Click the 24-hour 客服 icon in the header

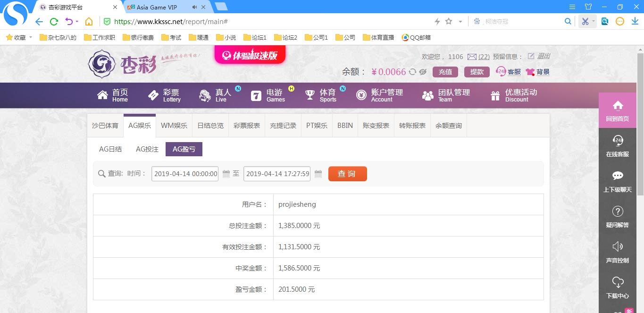tap(501, 71)
